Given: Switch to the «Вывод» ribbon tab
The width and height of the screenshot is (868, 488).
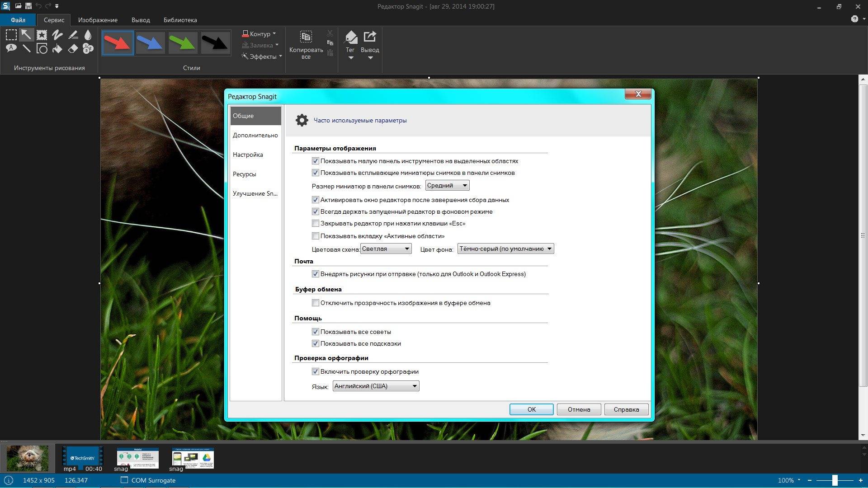Looking at the screenshot, I should click(x=141, y=20).
